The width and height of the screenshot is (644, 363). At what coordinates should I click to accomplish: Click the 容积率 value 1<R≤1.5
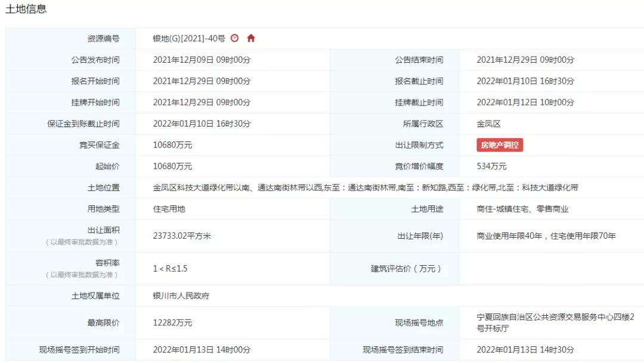pyautogui.click(x=170, y=269)
